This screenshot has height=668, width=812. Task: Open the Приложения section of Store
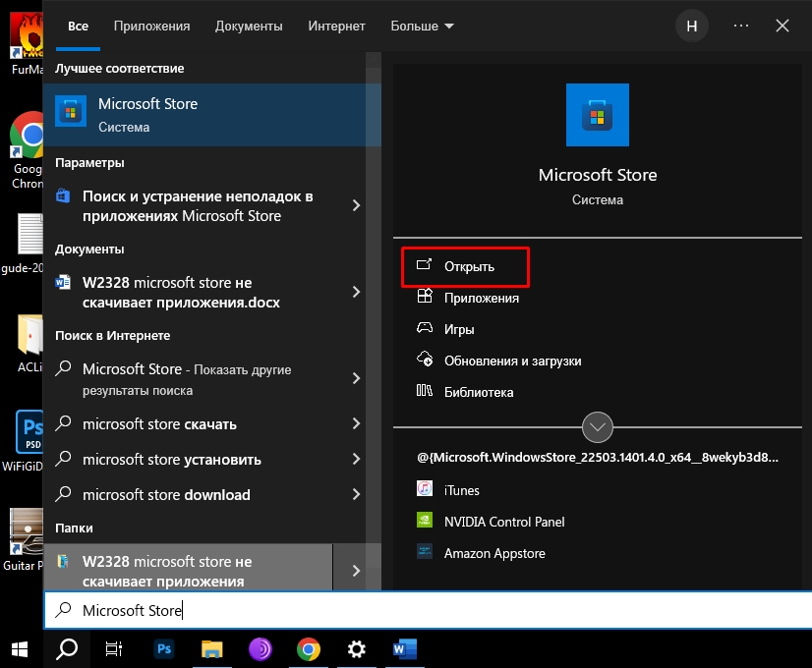[482, 298]
